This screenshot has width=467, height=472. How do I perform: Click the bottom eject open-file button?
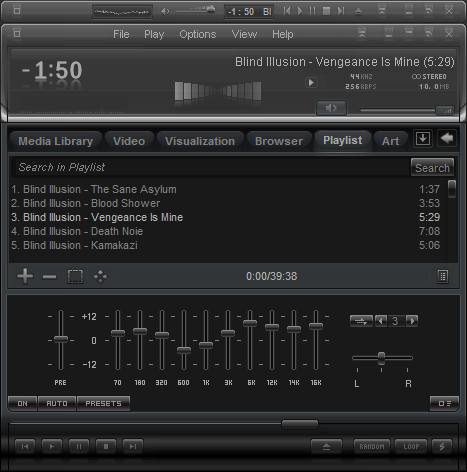coord(326,446)
